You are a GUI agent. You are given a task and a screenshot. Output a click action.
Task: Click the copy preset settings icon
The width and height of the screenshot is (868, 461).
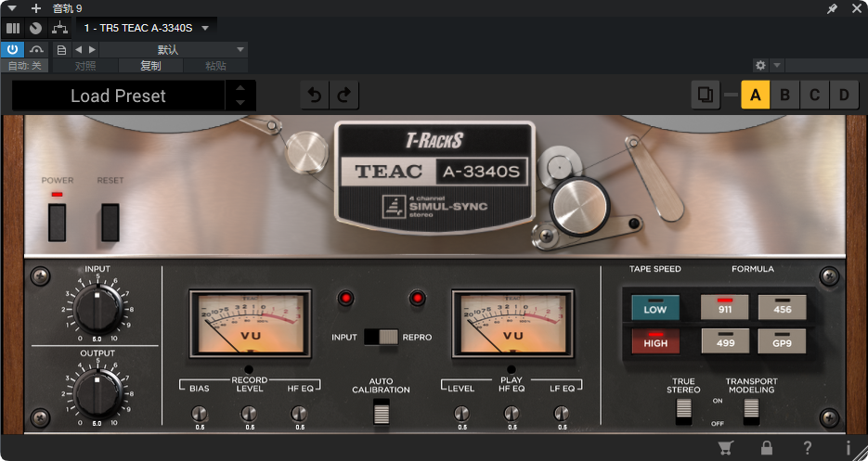[x=706, y=95]
